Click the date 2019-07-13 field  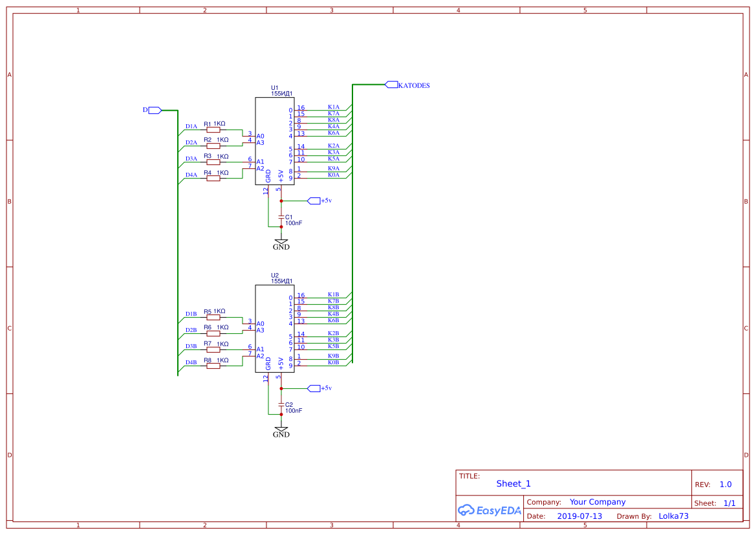pos(579,516)
